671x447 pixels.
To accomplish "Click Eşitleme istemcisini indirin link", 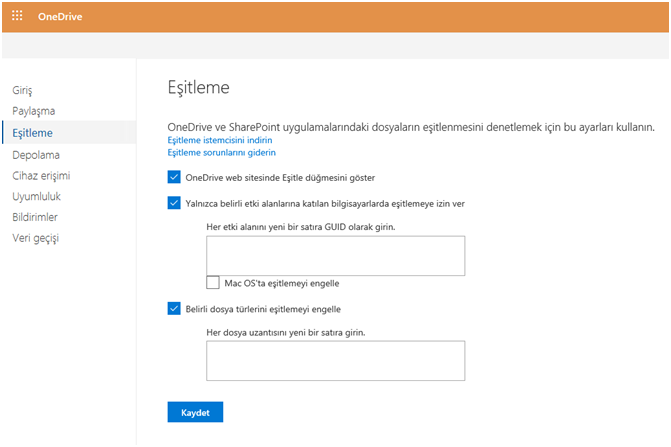I will pos(220,140).
